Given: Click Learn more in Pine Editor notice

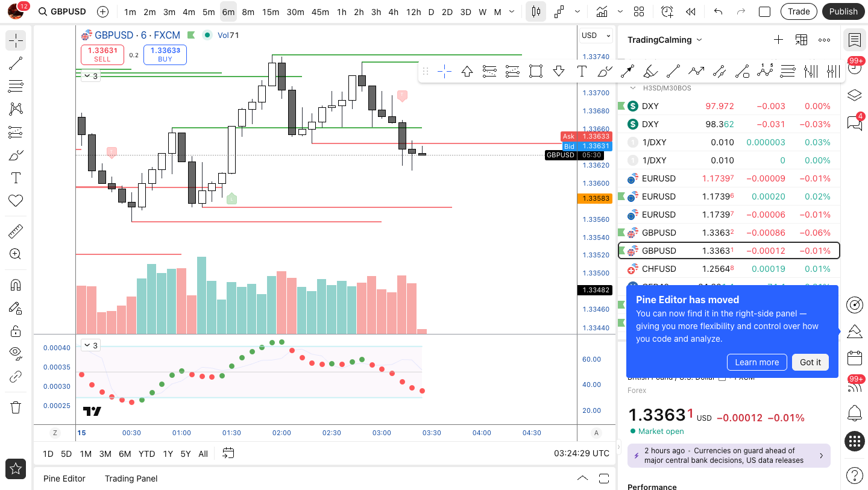Looking at the screenshot, I should point(756,362).
